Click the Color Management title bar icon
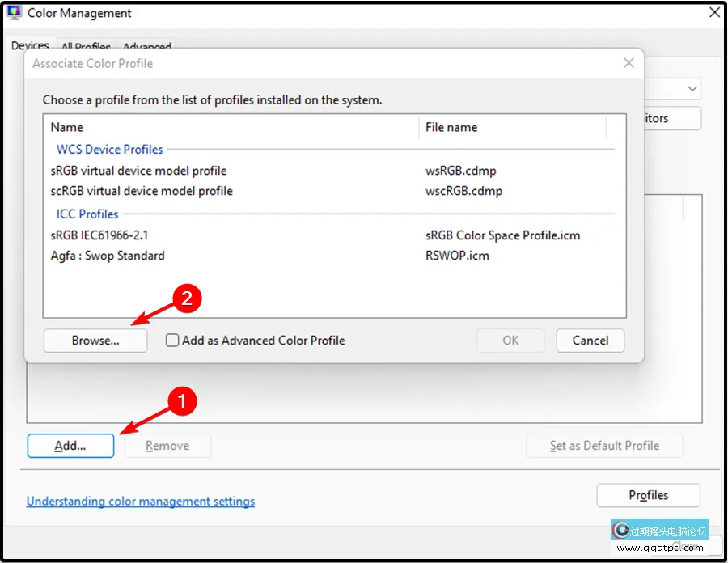The image size is (728, 563). [14, 13]
